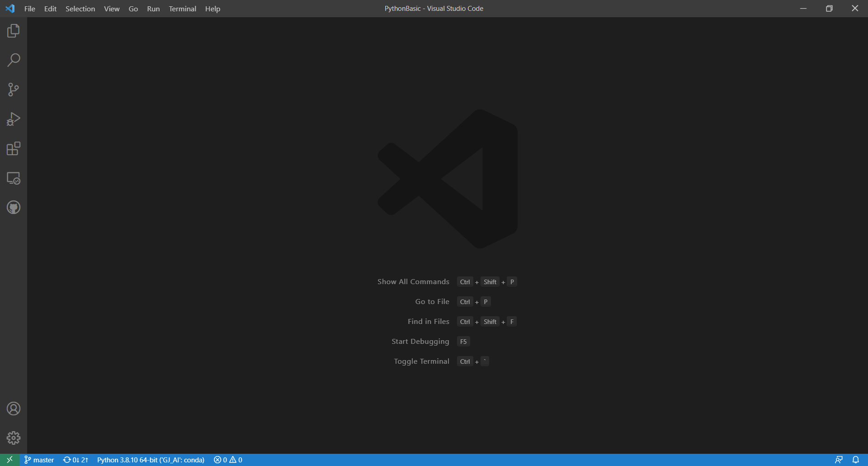Open the errors and warnings problems panel
The width and height of the screenshot is (868, 466).
pos(228,460)
